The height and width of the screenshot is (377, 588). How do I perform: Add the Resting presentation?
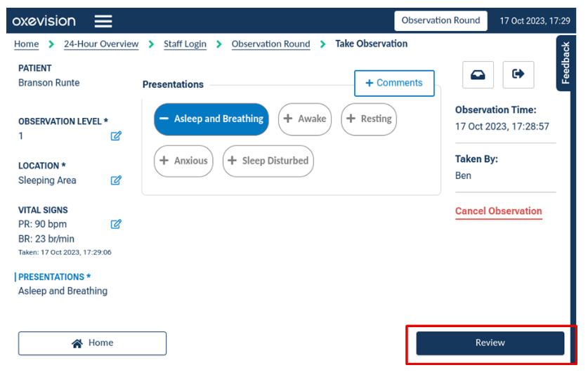pyautogui.click(x=369, y=119)
